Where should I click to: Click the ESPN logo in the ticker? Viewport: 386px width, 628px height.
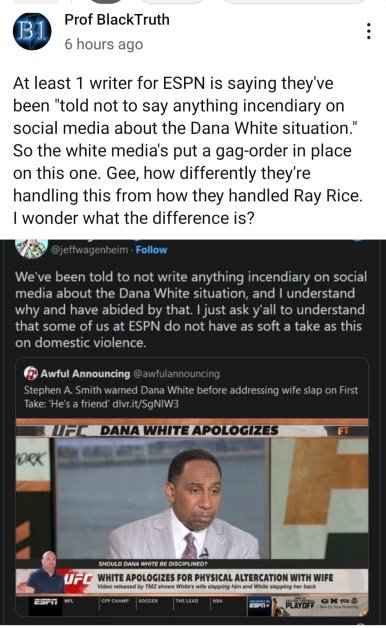(45, 601)
